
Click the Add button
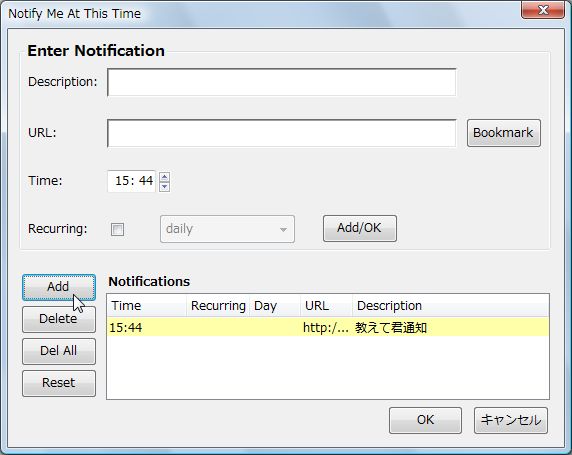[x=59, y=287]
